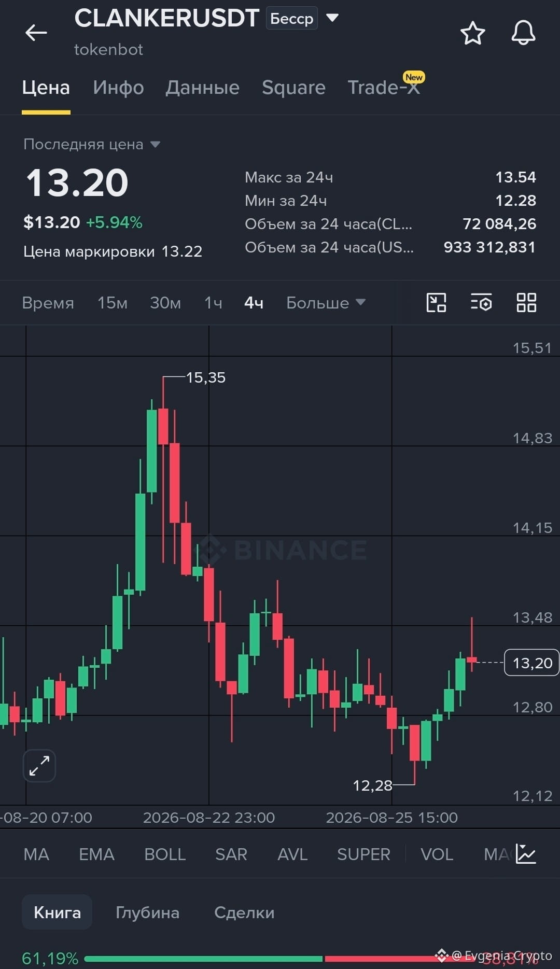Tap the 24h volume 72 084,26 value
The image size is (560, 969).
[x=499, y=224]
